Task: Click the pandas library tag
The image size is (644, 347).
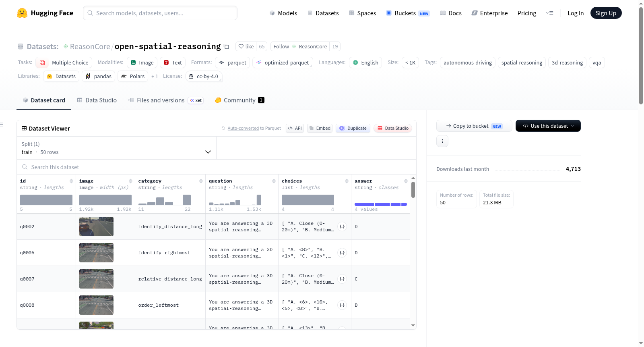Action: (x=99, y=76)
